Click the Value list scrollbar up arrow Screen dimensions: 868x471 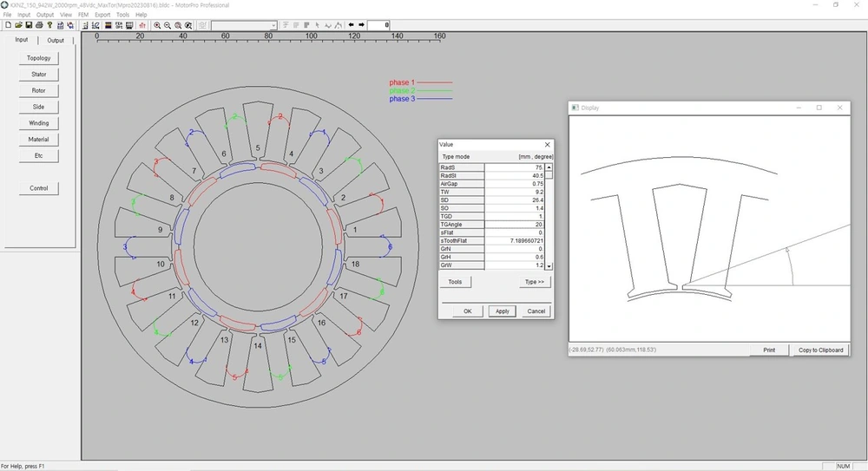(549, 167)
